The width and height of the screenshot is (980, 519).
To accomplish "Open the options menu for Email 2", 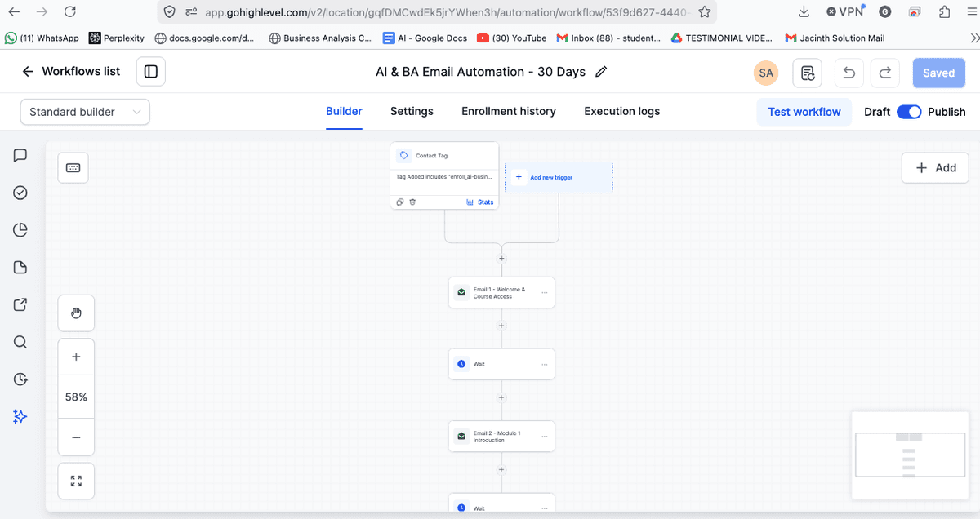I will point(545,437).
